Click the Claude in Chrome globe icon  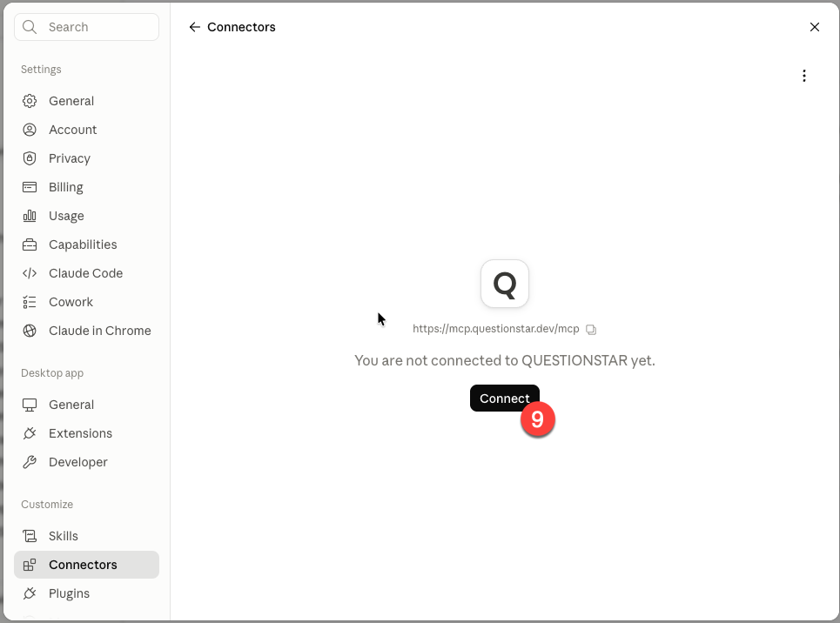tap(30, 331)
